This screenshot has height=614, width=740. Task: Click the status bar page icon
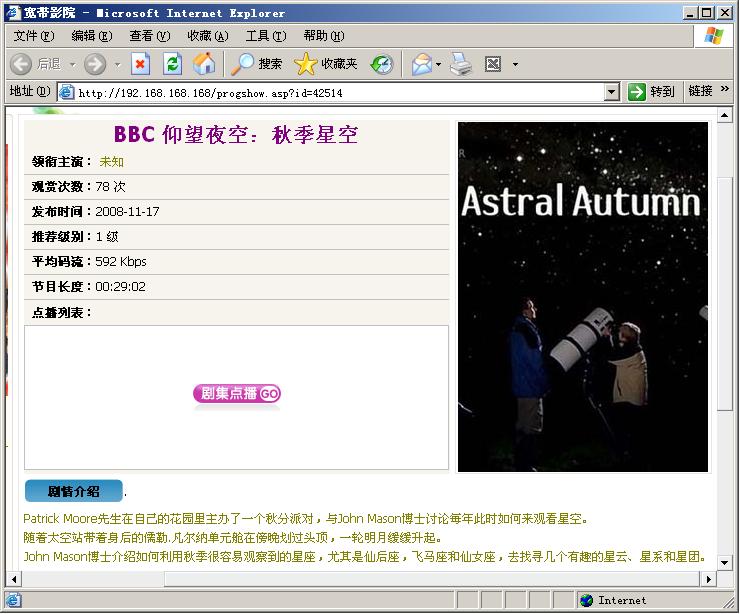coord(13,600)
